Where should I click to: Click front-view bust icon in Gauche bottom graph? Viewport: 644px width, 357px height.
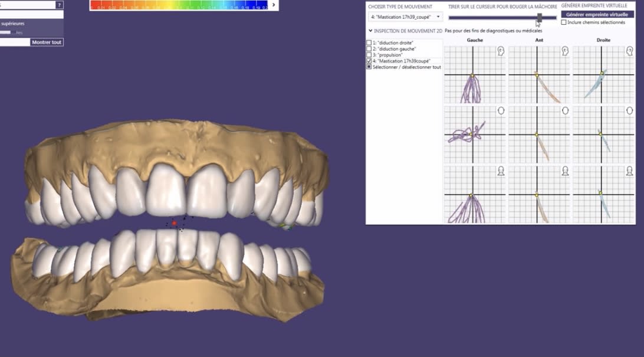500,171
